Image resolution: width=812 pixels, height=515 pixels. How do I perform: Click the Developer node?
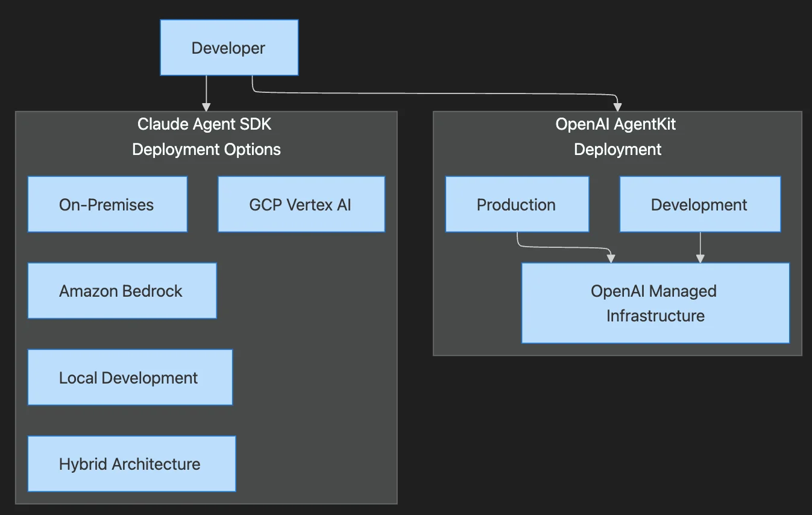228,47
